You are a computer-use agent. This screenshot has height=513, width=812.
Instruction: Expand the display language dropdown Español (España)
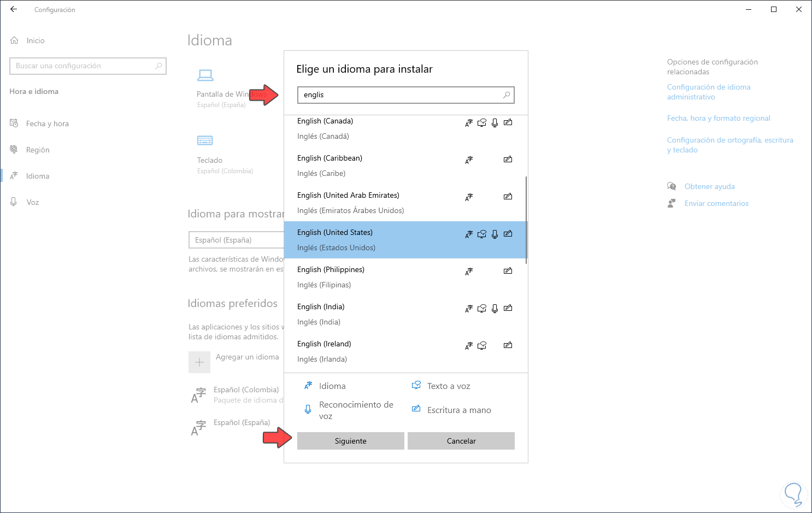pyautogui.click(x=236, y=240)
